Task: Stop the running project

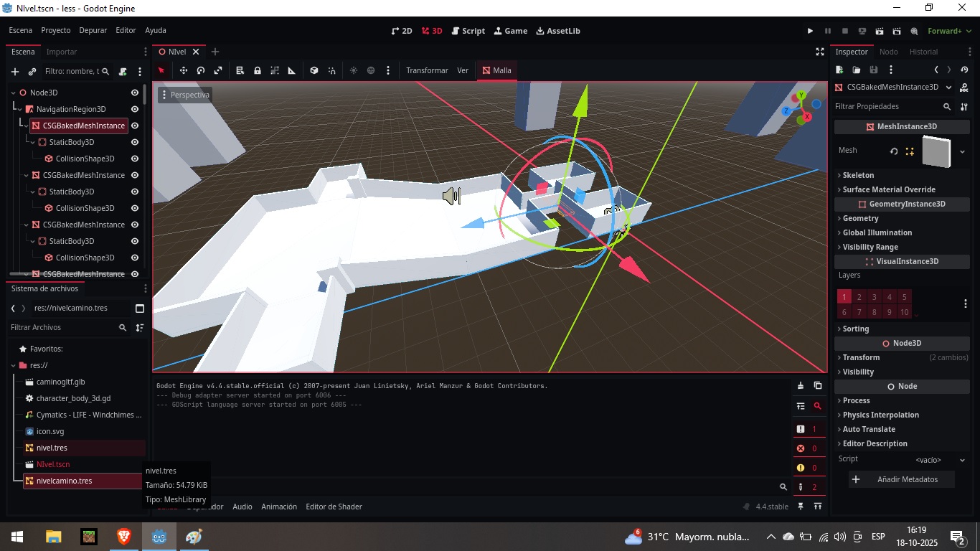Action: [845, 31]
